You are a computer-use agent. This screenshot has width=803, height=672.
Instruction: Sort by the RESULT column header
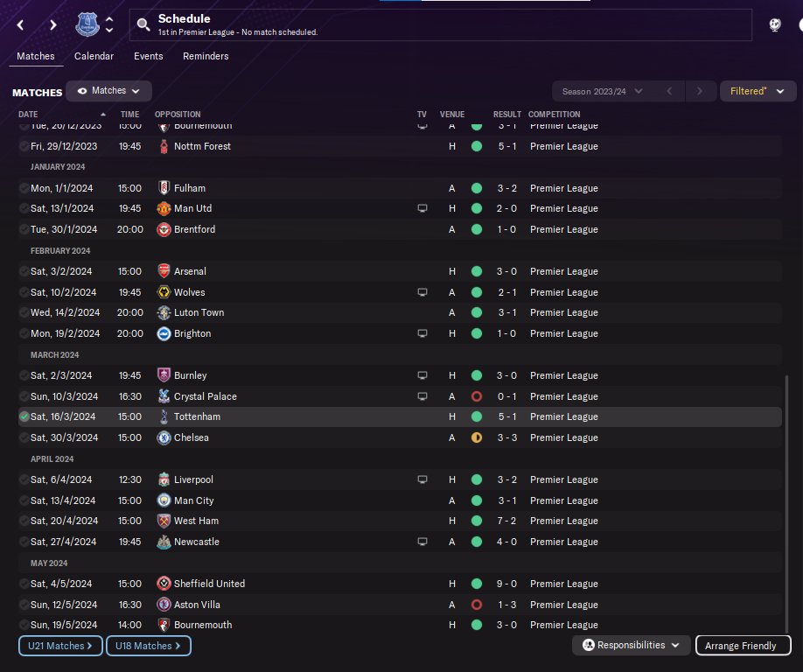coord(507,115)
